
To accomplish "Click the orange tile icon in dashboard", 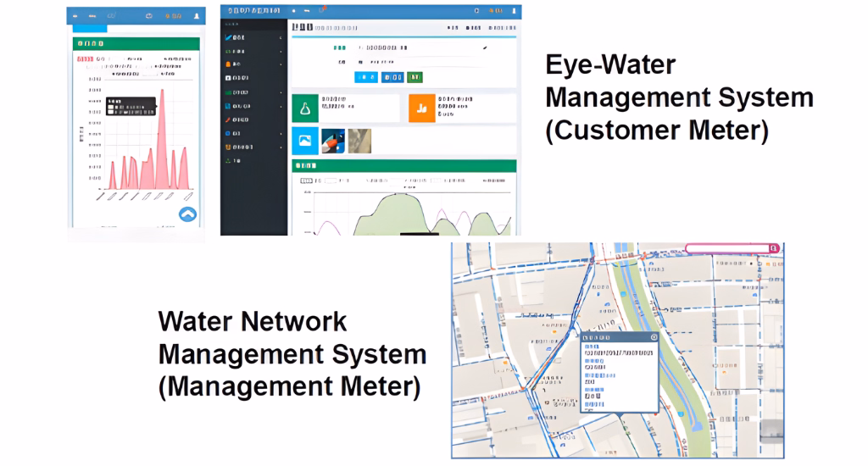I will coord(422,108).
